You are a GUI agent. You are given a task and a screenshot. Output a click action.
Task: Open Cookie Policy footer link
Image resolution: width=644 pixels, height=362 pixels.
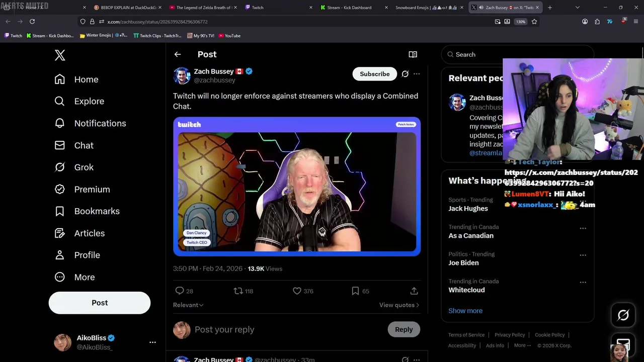coord(549,335)
